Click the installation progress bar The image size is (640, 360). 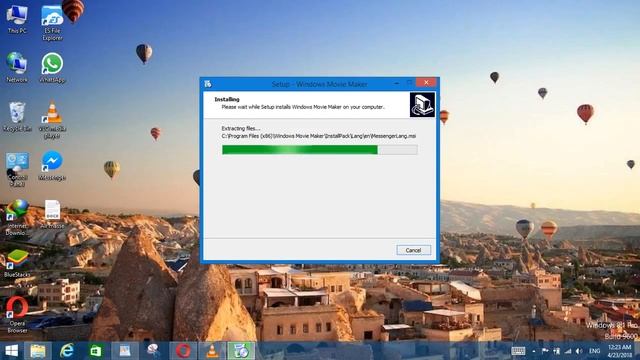pos(320,150)
